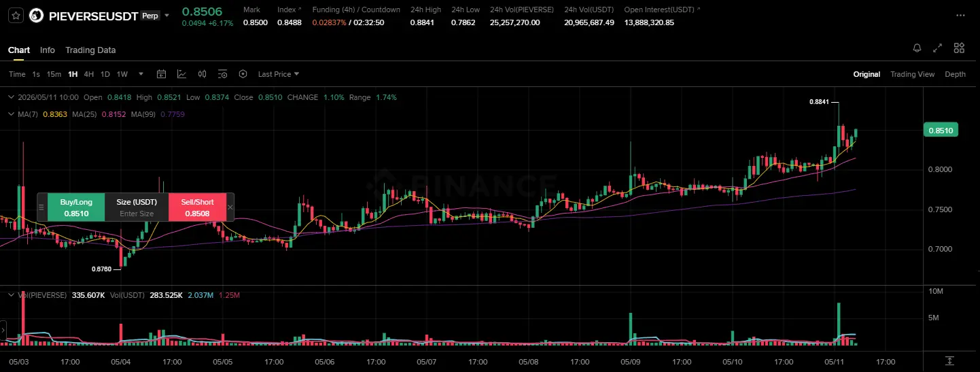Open the candlestick chart style icon
980x372 pixels.
202,74
